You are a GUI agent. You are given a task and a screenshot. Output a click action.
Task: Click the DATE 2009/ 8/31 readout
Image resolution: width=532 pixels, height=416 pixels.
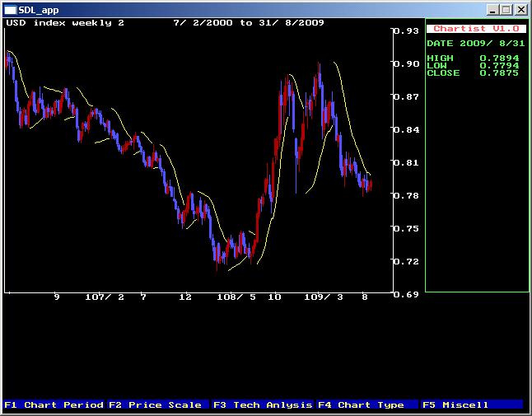click(476, 44)
